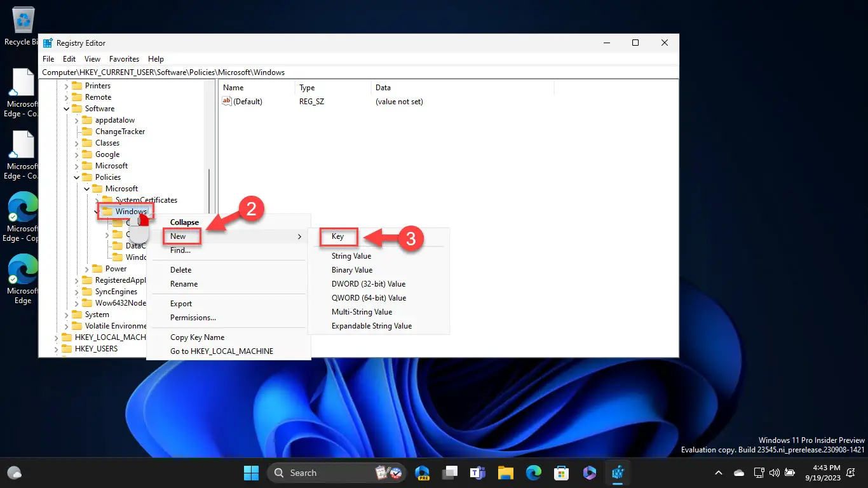Screen dimensions: 868x488
Task: Open the View menu
Action: tap(93, 59)
